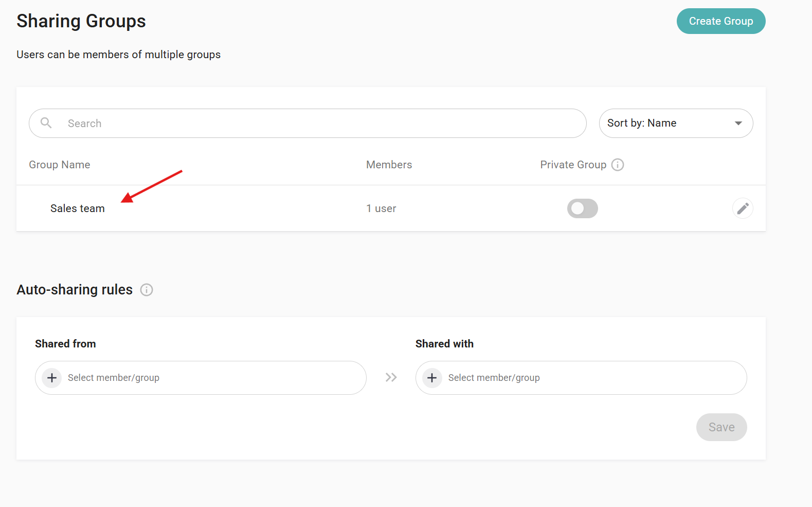
Task: Focus the group Search input field
Action: click(x=319, y=124)
